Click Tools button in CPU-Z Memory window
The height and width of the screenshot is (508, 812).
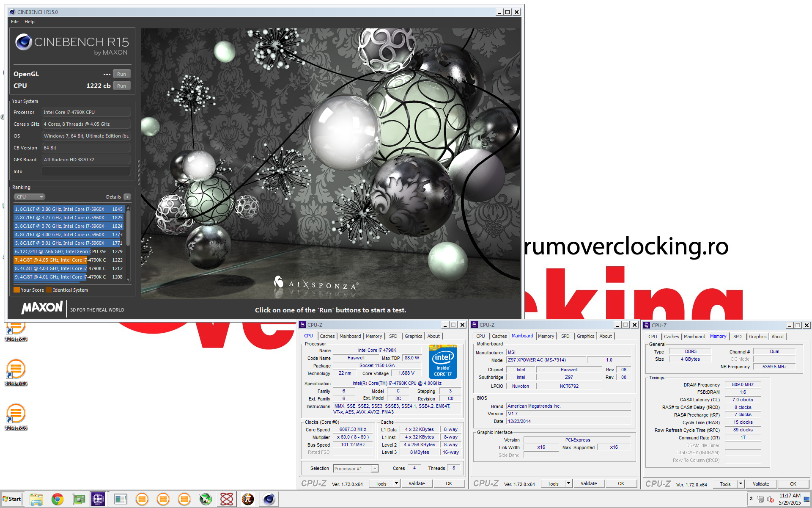coord(725,484)
